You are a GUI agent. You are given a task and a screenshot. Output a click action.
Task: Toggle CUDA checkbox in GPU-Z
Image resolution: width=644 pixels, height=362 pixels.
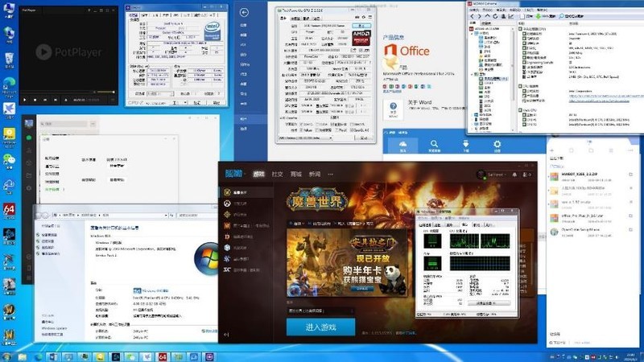tap(317, 124)
